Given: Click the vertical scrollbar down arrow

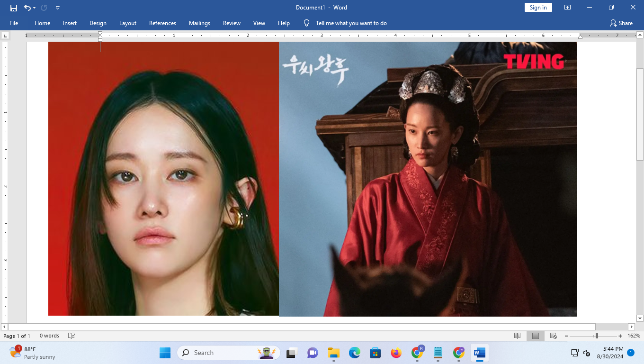Looking at the screenshot, I should pos(640,318).
